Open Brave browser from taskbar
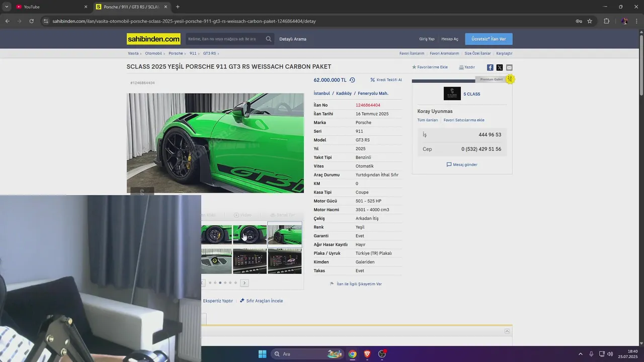 click(x=367, y=354)
